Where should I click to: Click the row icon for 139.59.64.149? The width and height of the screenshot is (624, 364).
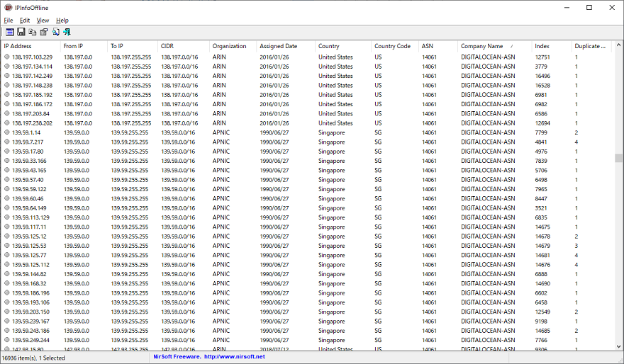[7, 208]
